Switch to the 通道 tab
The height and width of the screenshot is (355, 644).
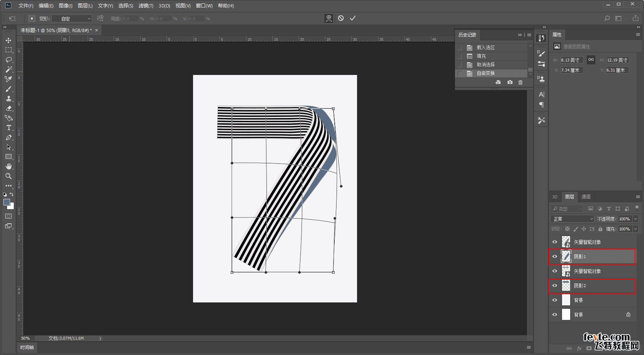click(586, 197)
